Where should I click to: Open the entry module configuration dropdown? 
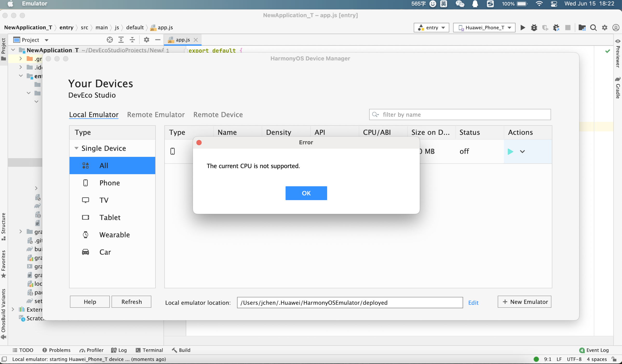tap(431, 27)
